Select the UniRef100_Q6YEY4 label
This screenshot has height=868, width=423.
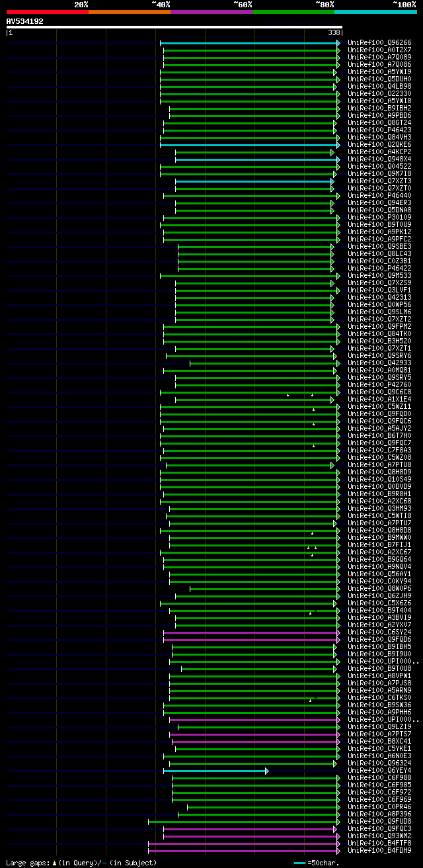[x=379, y=771]
